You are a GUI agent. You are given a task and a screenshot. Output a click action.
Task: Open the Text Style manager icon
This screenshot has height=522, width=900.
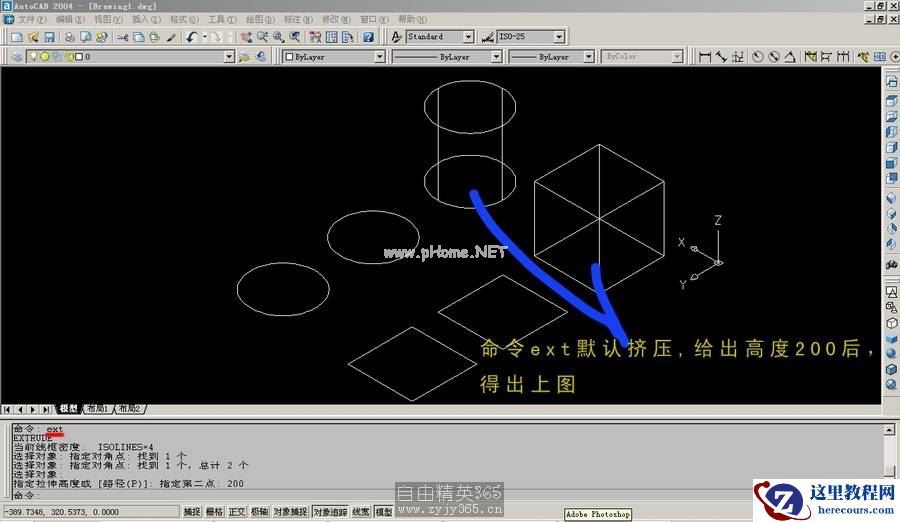click(x=396, y=37)
